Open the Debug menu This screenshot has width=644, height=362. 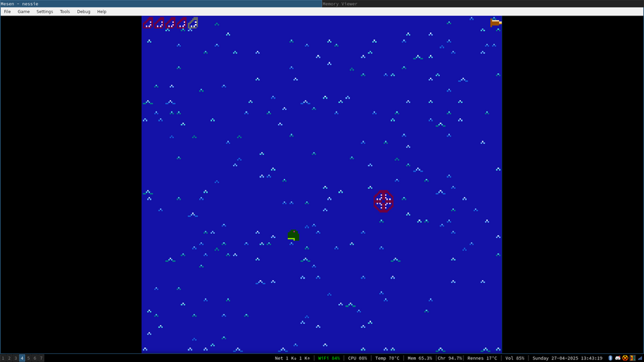pyautogui.click(x=83, y=11)
